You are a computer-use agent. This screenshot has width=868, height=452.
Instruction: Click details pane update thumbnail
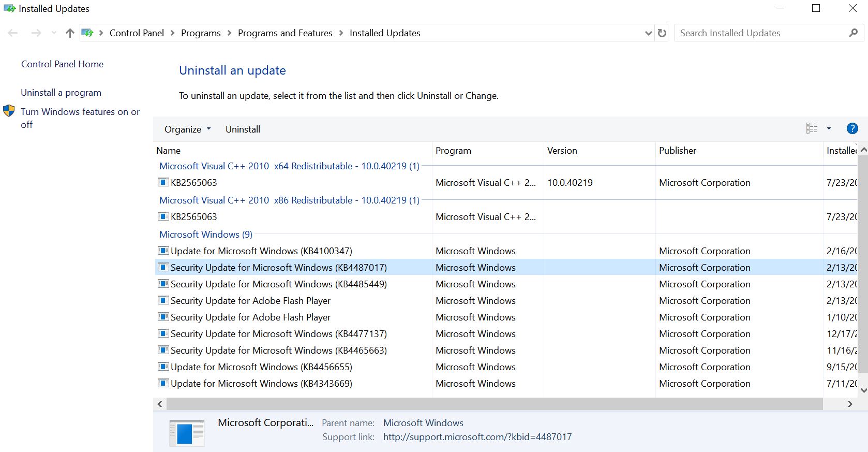tap(187, 433)
